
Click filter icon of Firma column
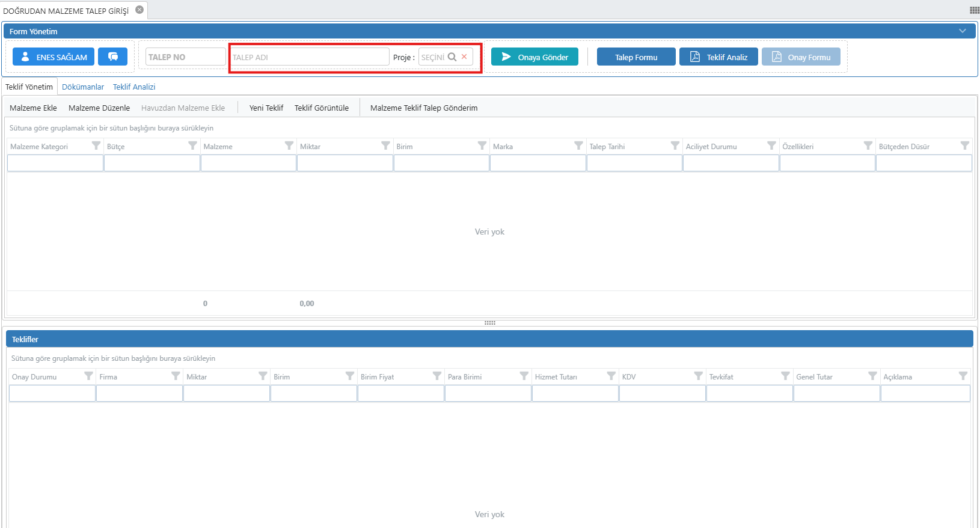click(x=176, y=376)
